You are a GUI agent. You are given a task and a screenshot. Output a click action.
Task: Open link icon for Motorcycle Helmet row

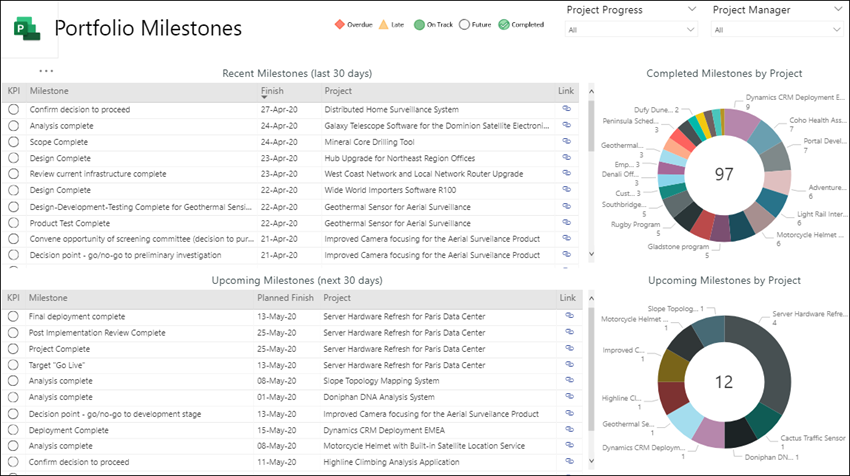pyautogui.click(x=569, y=445)
